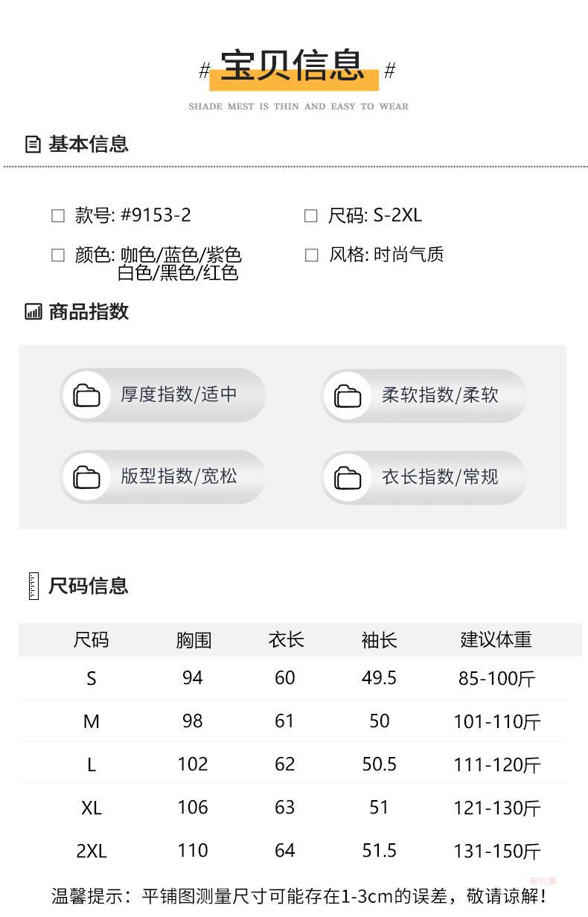Click the folder icon for 衣长指数/常规
The height and width of the screenshot is (917, 588).
click(348, 477)
